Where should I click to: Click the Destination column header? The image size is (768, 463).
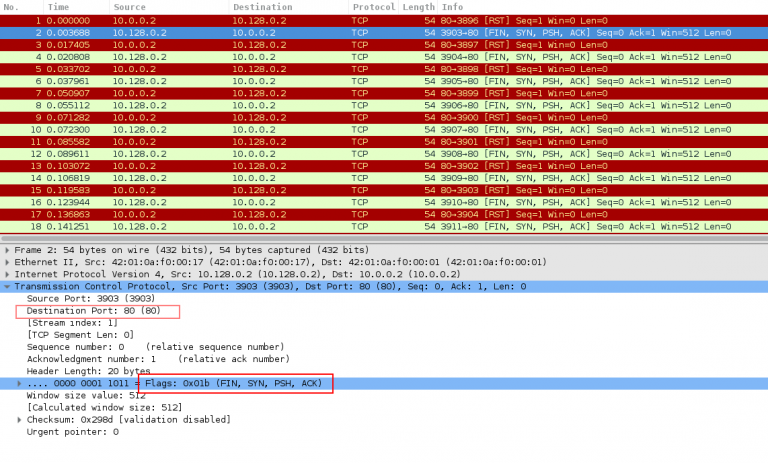(256, 7)
